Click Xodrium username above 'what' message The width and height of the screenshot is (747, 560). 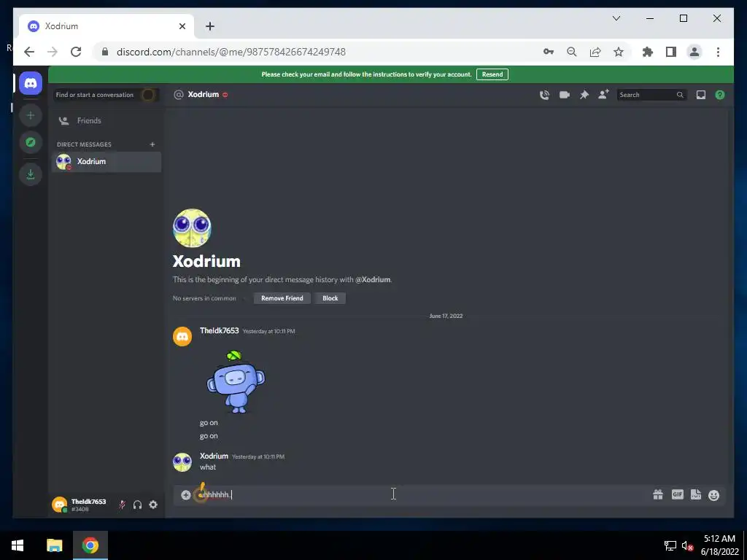click(214, 456)
